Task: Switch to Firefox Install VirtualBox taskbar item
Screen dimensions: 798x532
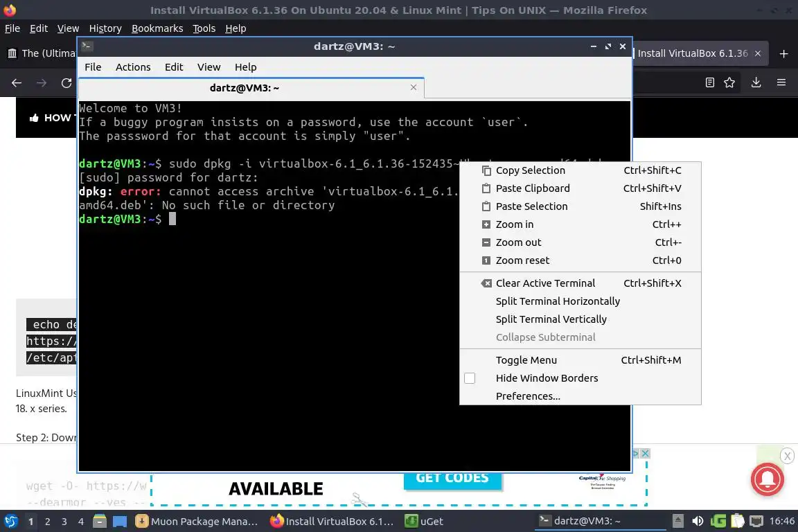Action: click(332, 522)
